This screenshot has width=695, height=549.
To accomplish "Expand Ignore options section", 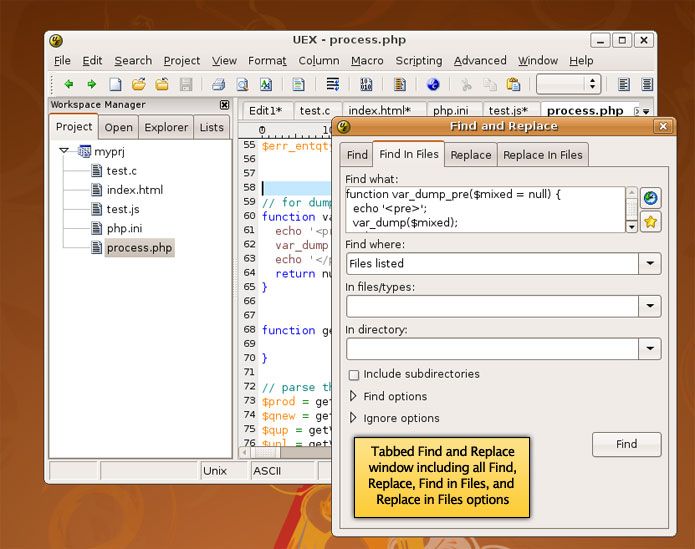I will tap(353, 417).
